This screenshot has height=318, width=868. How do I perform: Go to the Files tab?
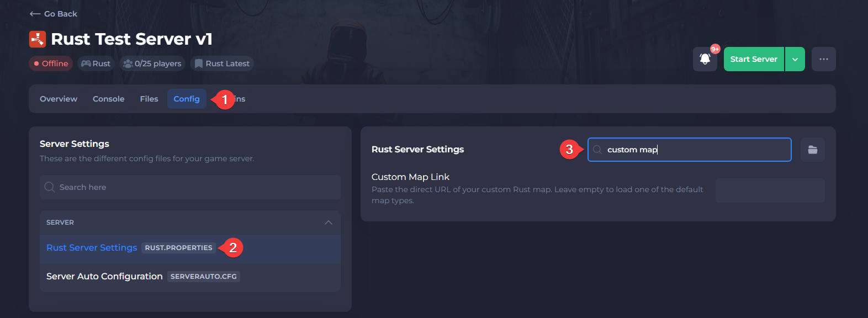pos(149,99)
